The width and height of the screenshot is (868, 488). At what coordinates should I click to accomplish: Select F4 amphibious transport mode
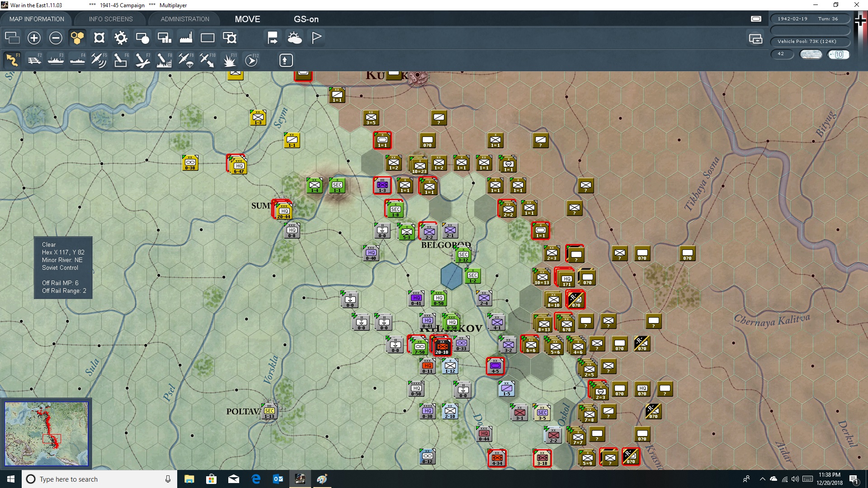(77, 60)
